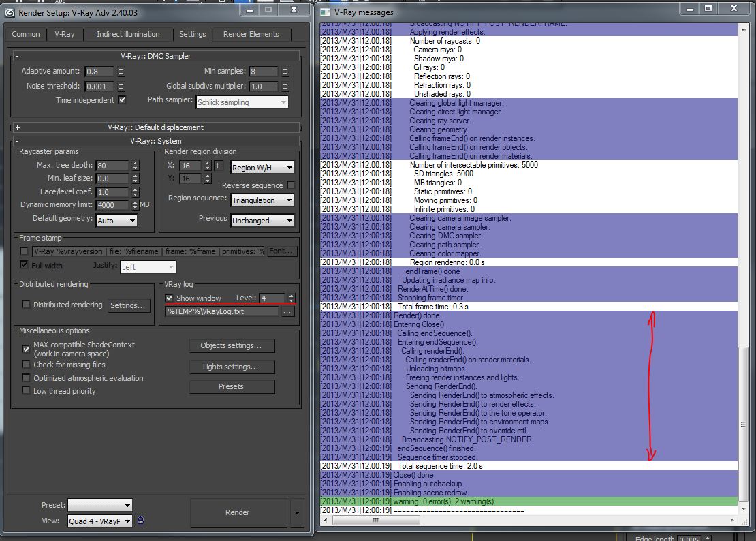Open the Region sequence Triangulation dropdown

(262, 200)
